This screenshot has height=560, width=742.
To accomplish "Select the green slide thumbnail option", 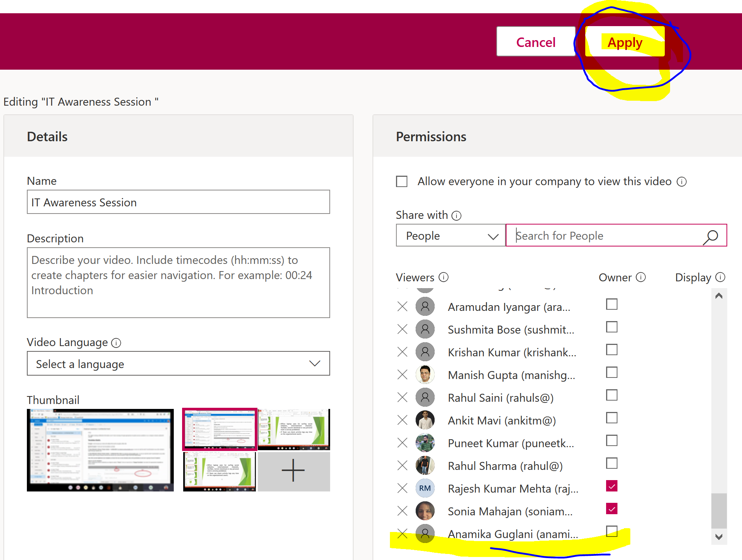I will pyautogui.click(x=294, y=429).
